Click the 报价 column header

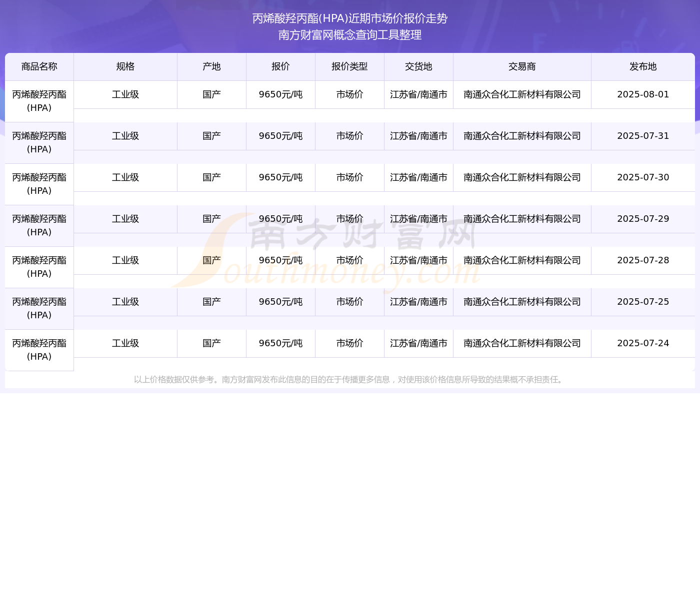coord(281,67)
